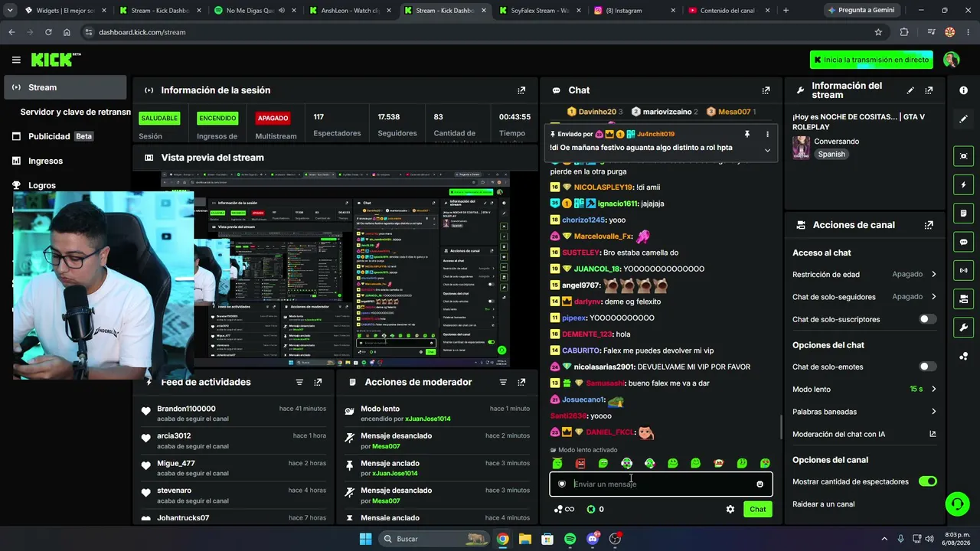The height and width of the screenshot is (551, 980).
Task: Toggle the note page sidebar widget
Action: pos(963,214)
